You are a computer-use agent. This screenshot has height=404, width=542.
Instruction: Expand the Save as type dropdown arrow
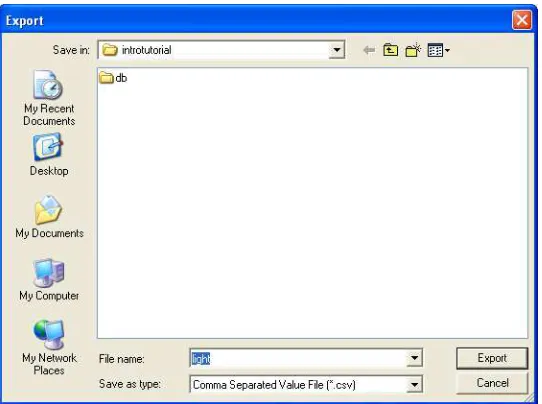[414, 384]
